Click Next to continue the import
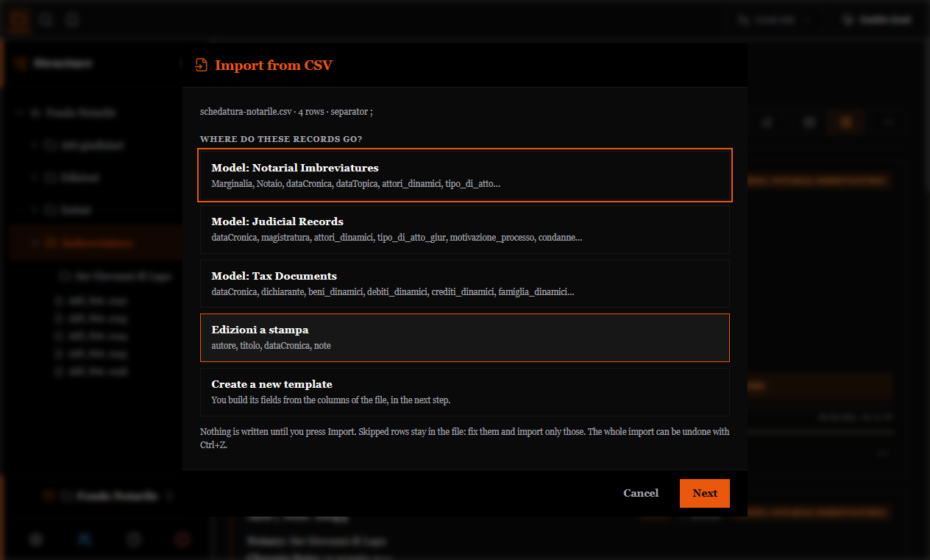 pyautogui.click(x=705, y=494)
